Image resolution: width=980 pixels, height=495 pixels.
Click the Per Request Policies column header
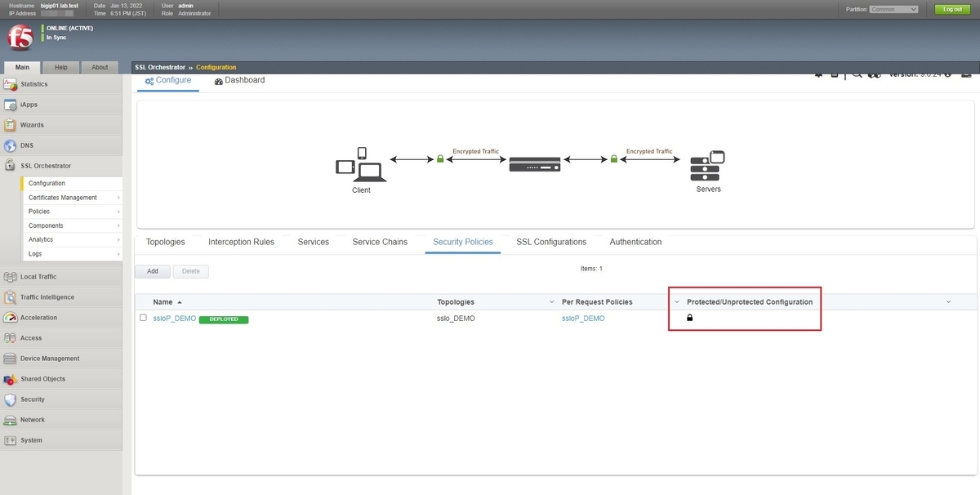597,302
